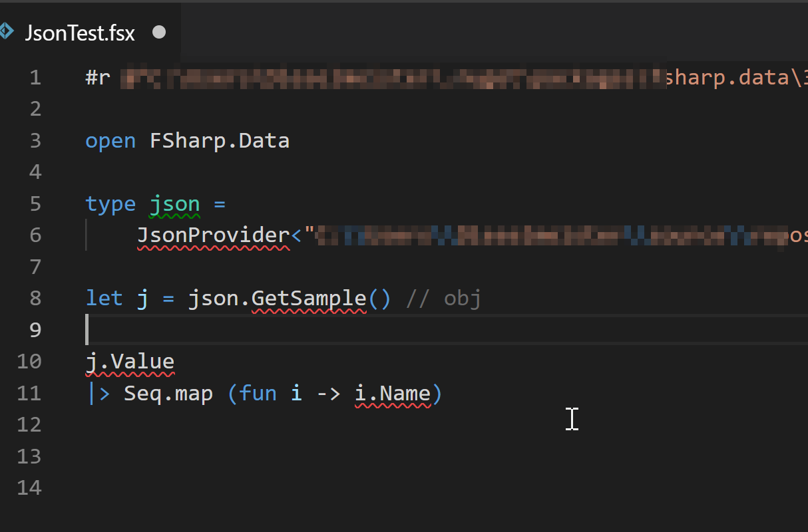This screenshot has height=532, width=808.
Task: Click the 'json' type name on line 5
Action: coord(174,204)
